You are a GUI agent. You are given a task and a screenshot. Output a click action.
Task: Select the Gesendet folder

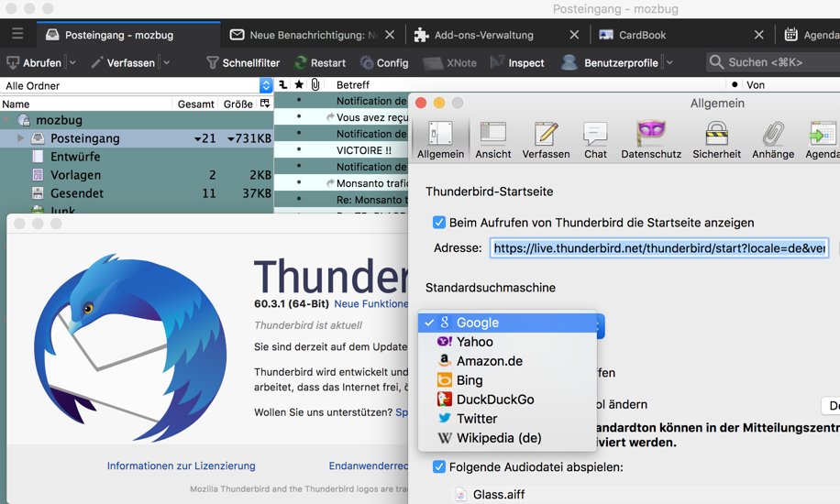[77, 192]
